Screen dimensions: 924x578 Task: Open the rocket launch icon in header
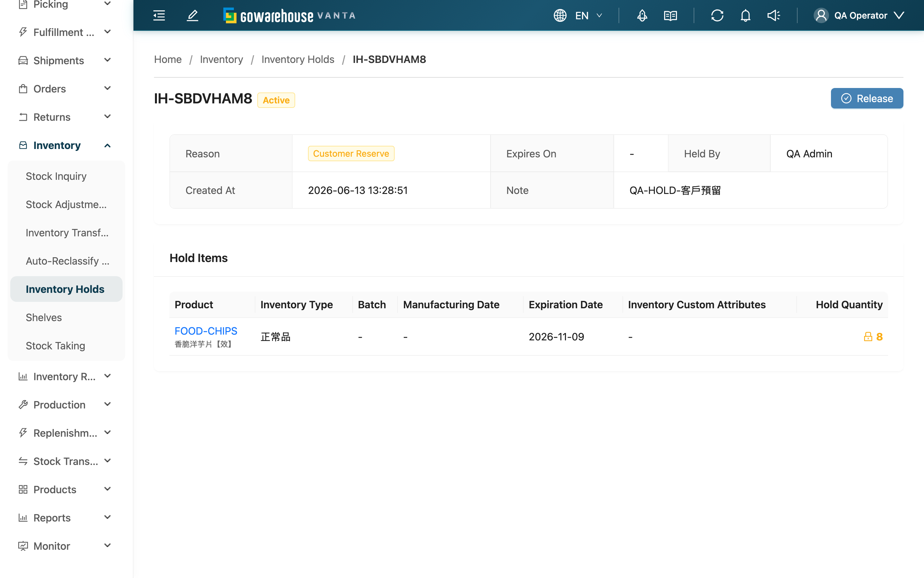(642, 16)
